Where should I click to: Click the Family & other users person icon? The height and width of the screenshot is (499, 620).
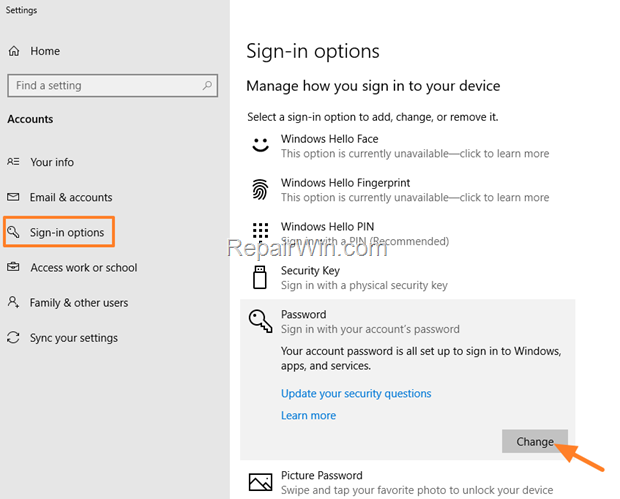pyautogui.click(x=13, y=302)
